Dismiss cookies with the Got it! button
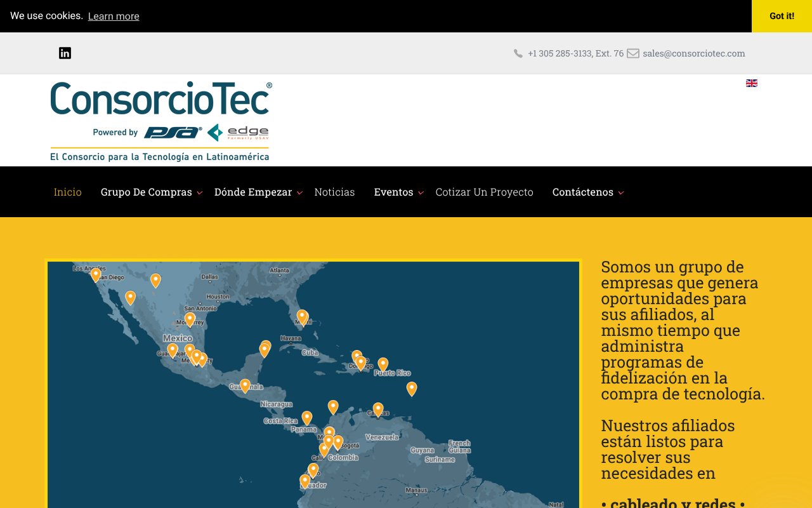The image size is (812, 508). pos(781,16)
